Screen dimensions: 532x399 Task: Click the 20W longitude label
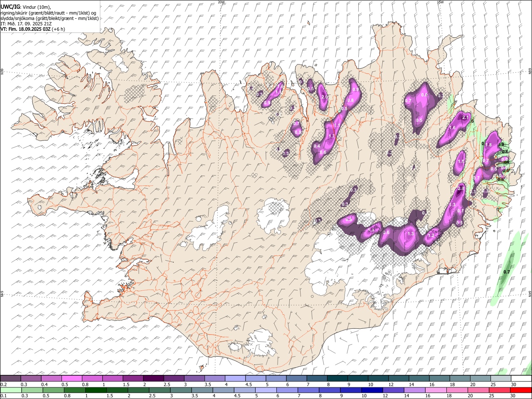(221, 2)
